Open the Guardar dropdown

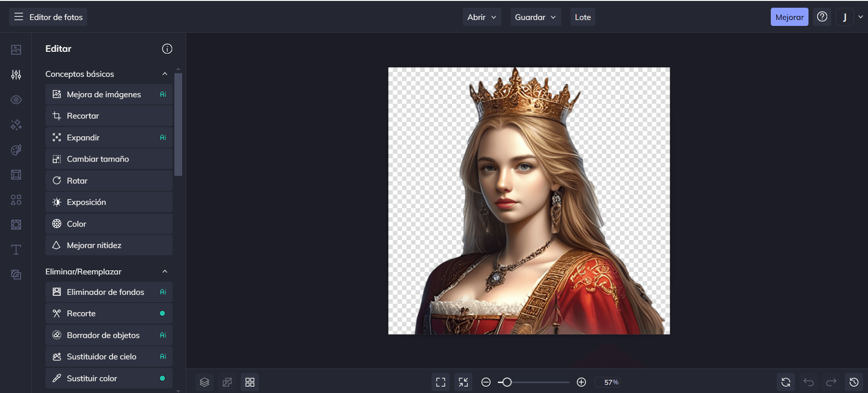(x=536, y=17)
